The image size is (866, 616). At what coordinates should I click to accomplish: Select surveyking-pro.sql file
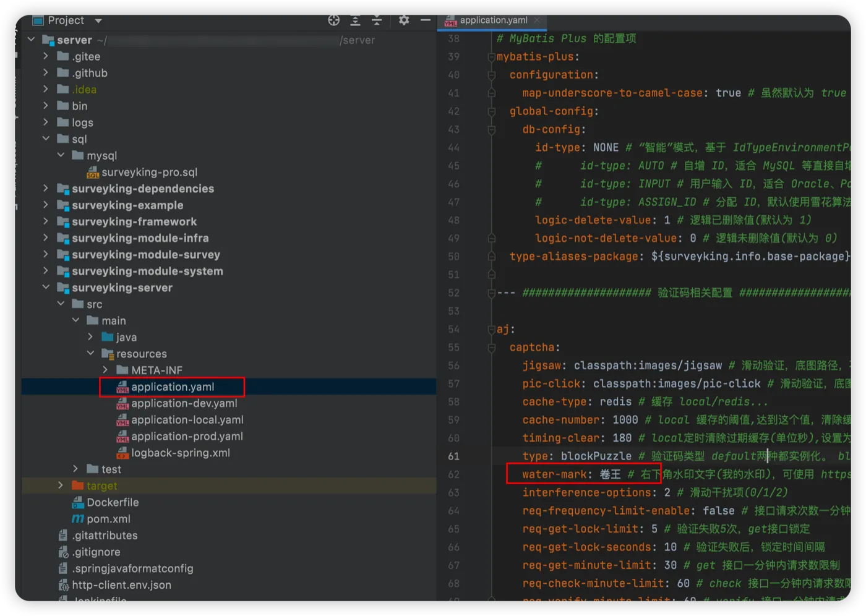click(x=149, y=172)
